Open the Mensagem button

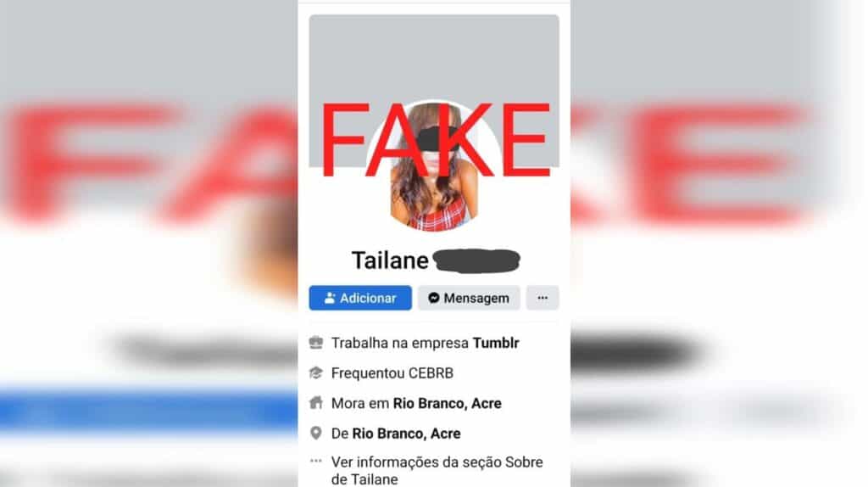[468, 298]
